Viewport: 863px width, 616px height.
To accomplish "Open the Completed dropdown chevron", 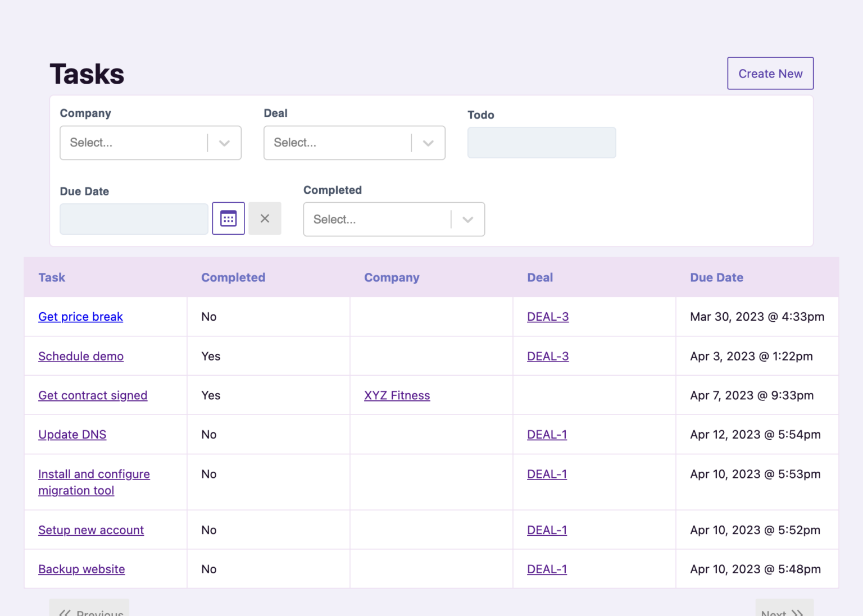I will click(x=467, y=219).
